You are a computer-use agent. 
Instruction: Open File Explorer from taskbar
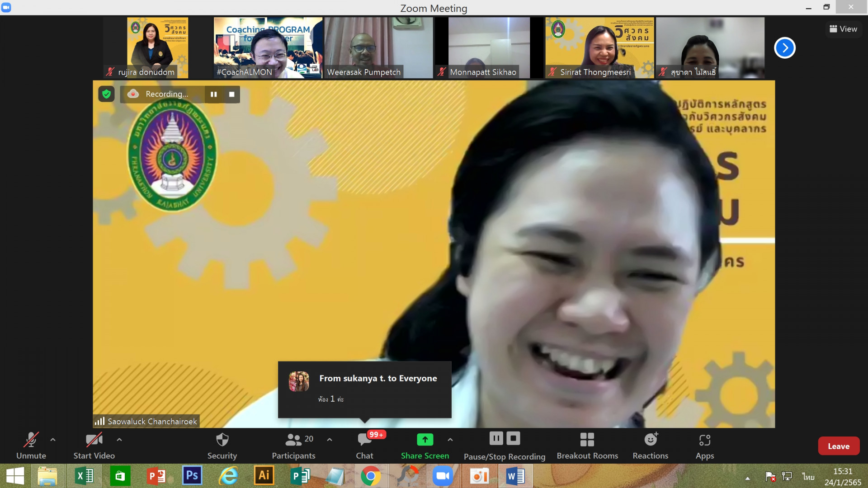pyautogui.click(x=47, y=476)
